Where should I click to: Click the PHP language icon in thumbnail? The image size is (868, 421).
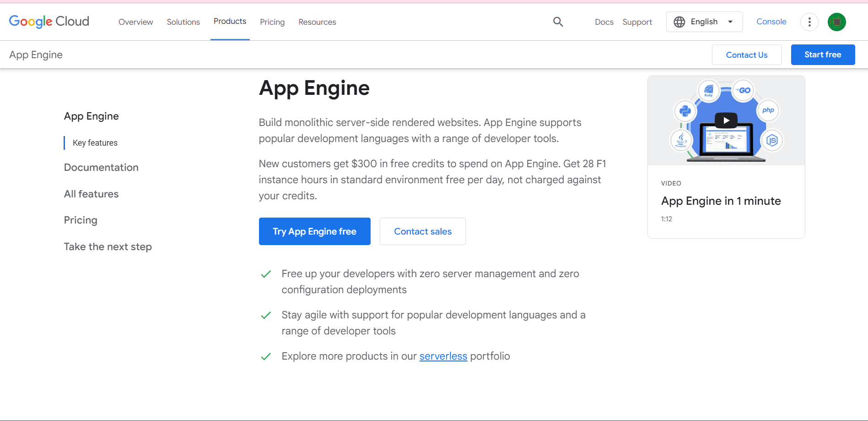point(768,110)
